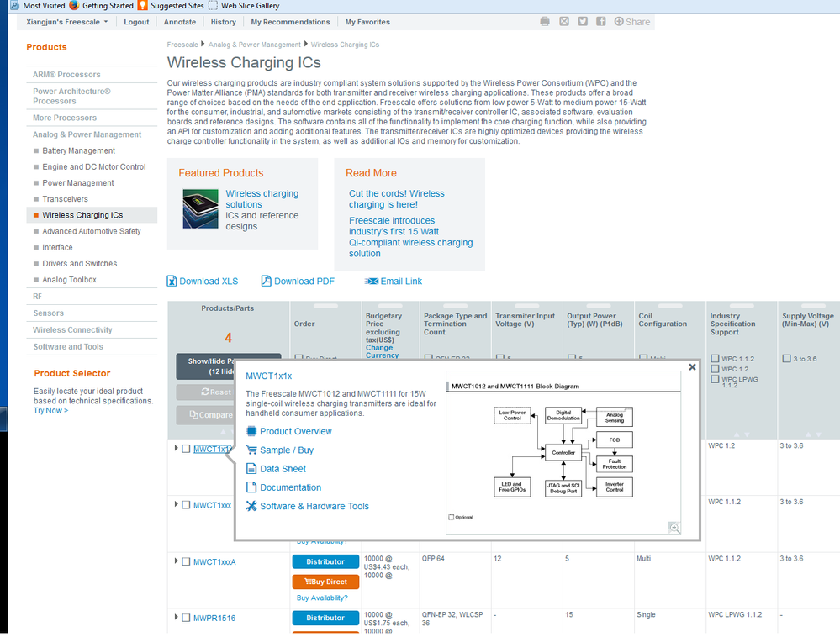The image size is (840, 637).
Task: Check the WPC 1.1.2 filter checkbox
Action: tap(715, 358)
